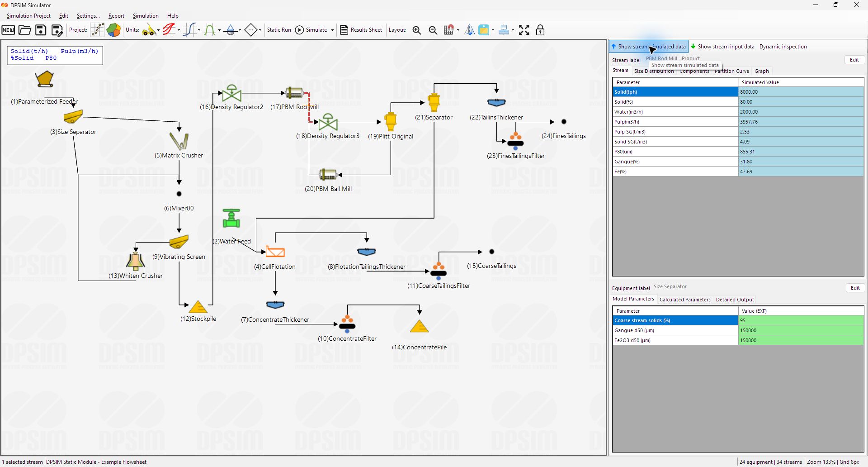Zoom in on the flowsheet layout
The height and width of the screenshot is (467, 868).
point(417,30)
